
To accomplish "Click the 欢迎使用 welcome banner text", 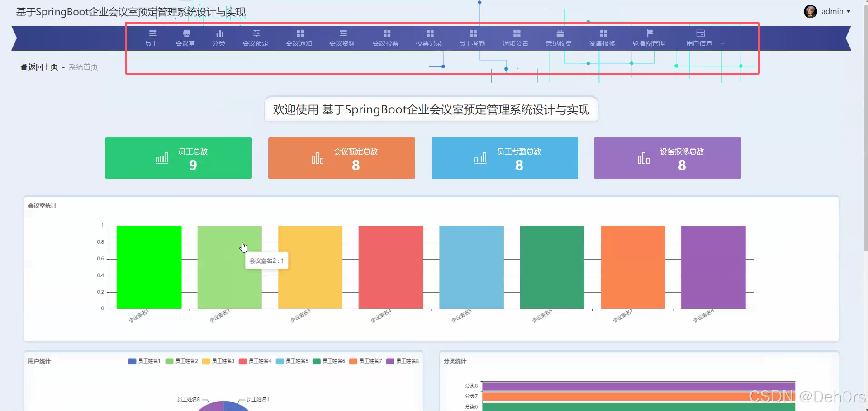I will (x=431, y=109).
